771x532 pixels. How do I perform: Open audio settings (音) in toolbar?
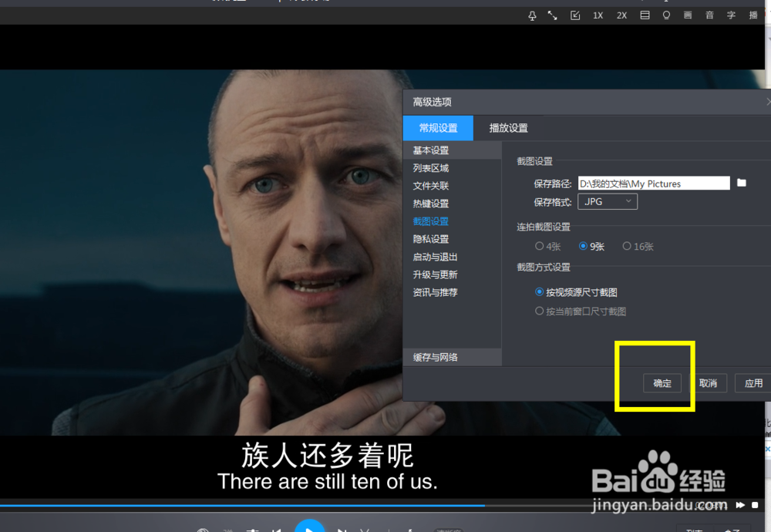[709, 15]
